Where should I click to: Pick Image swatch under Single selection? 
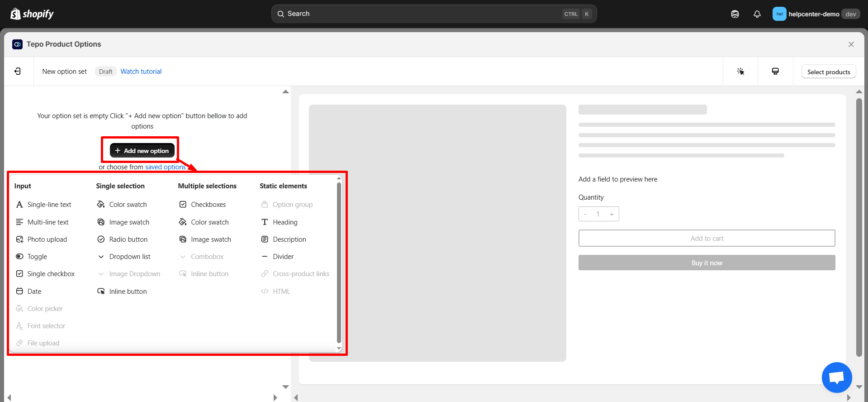123,222
